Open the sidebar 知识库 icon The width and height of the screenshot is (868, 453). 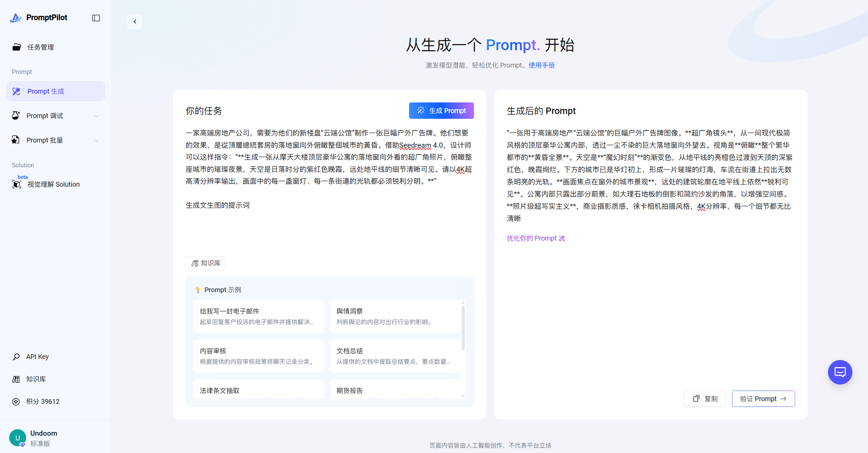pyautogui.click(x=16, y=379)
